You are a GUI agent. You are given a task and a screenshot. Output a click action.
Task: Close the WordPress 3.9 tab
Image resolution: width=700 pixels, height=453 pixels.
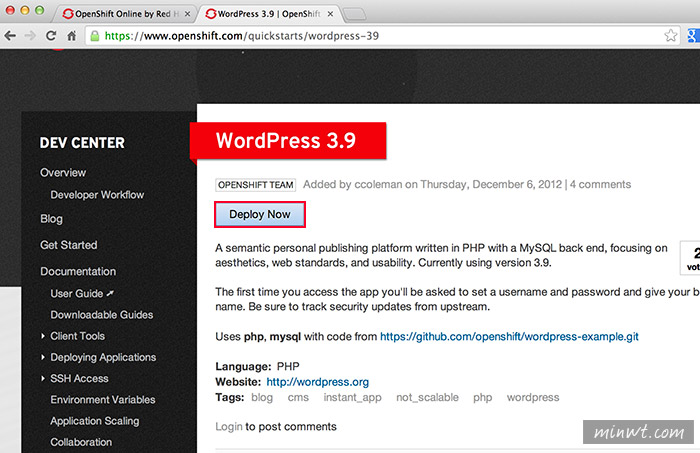click(330, 14)
